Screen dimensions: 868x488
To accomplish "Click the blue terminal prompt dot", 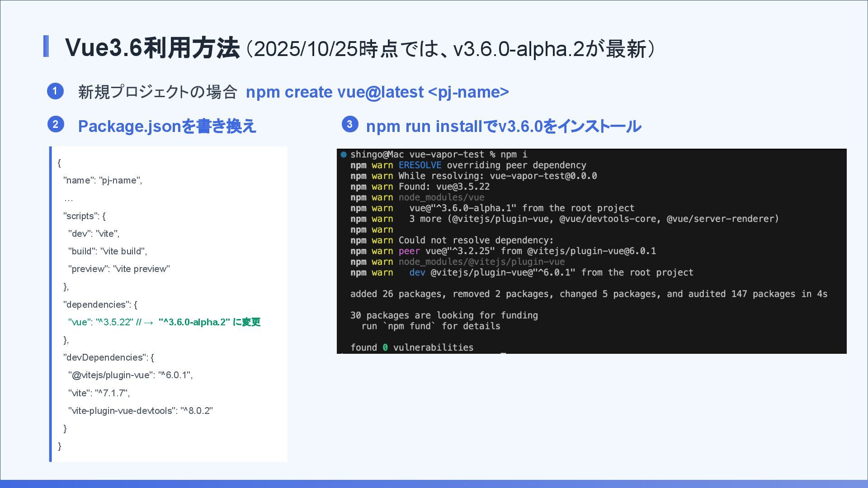I will pyautogui.click(x=344, y=155).
